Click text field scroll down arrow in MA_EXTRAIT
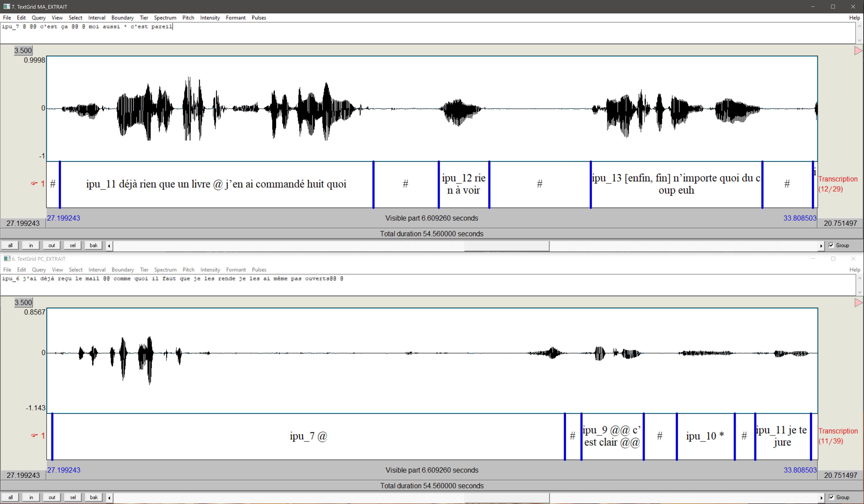The width and height of the screenshot is (864, 504). 859,40
